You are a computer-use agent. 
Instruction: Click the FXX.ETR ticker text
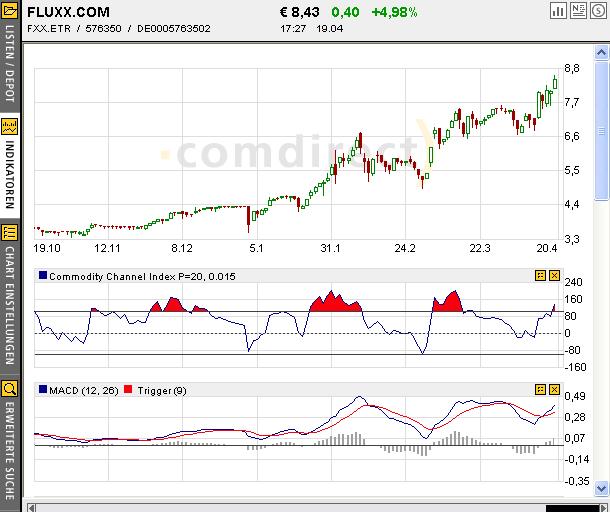click(49, 29)
